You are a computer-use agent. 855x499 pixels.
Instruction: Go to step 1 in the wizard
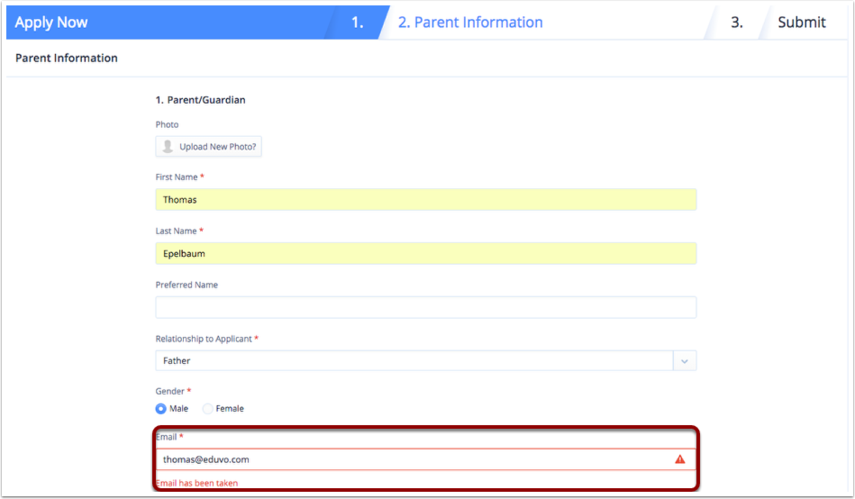coord(357,22)
